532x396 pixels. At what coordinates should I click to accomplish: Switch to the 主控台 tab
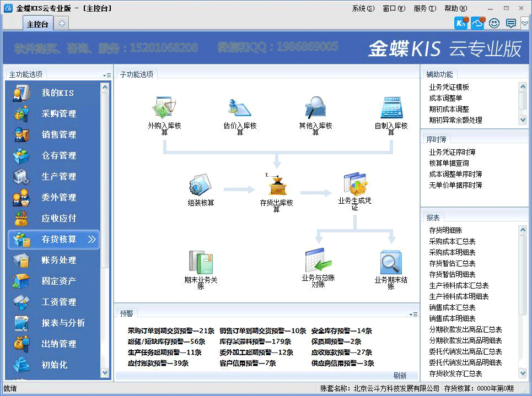pos(37,24)
